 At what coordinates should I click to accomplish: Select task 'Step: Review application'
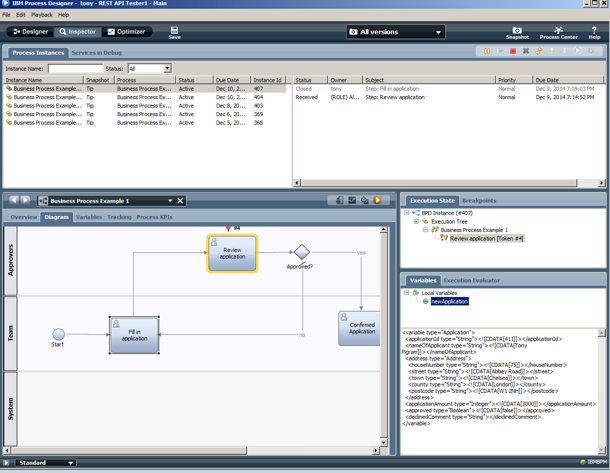448,97
